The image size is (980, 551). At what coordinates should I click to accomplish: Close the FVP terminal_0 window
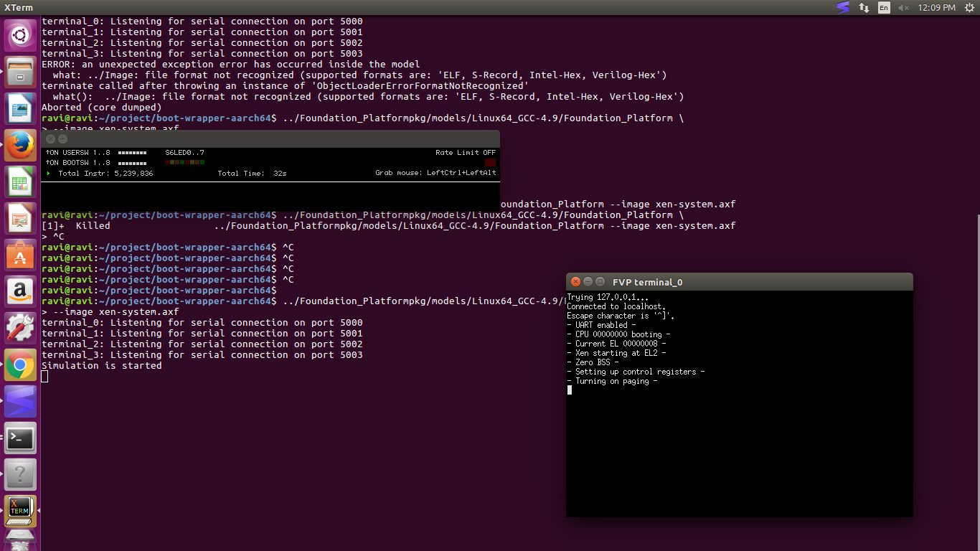pos(575,282)
